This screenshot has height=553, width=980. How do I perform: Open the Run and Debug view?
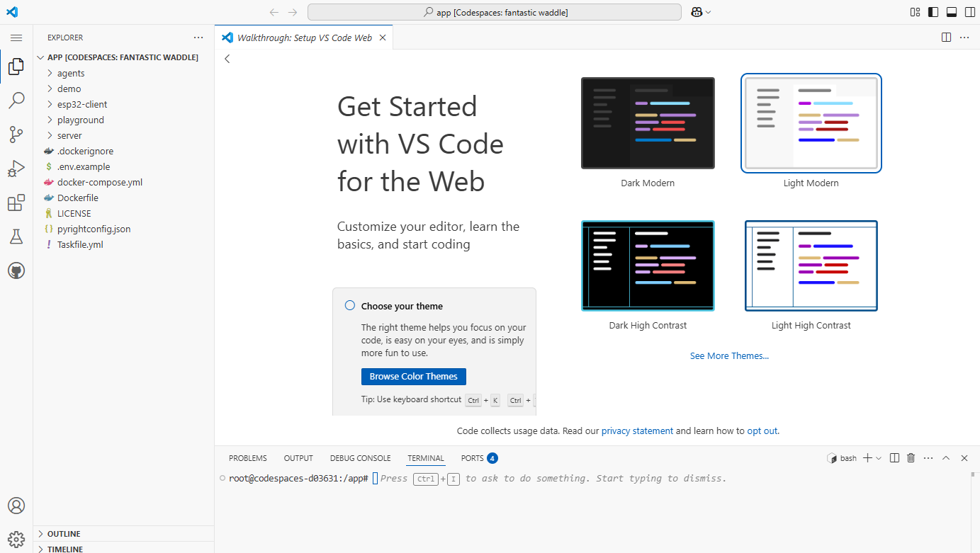point(16,169)
